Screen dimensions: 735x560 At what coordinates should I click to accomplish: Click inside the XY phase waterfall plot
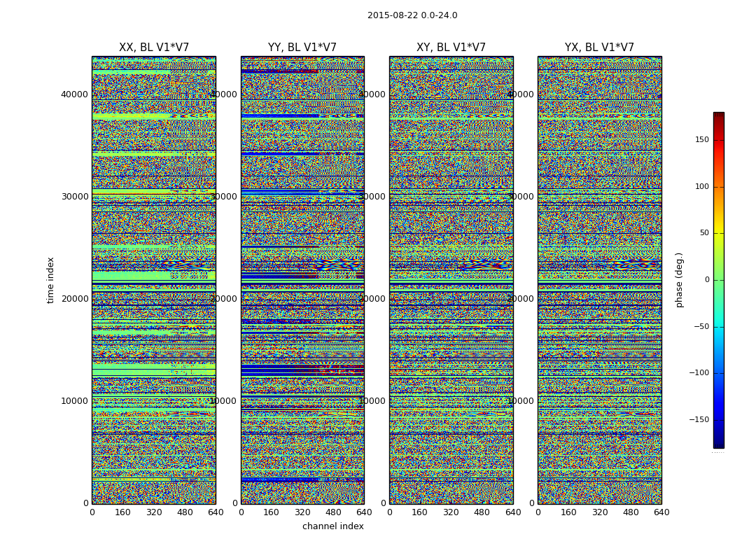tap(451, 280)
